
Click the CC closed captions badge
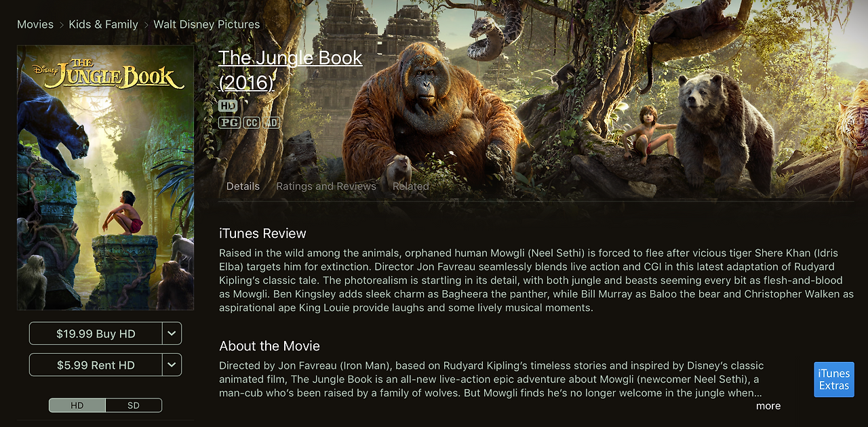click(x=252, y=123)
